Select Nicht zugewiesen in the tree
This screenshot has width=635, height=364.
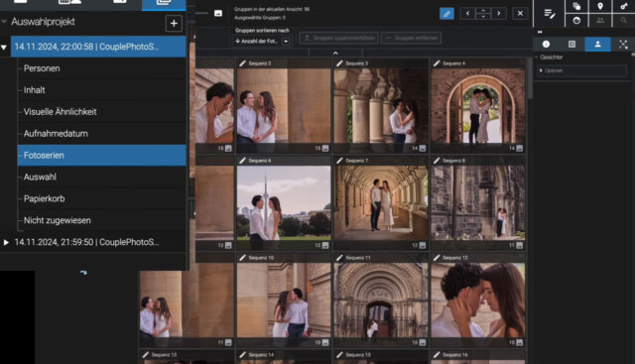(x=101, y=220)
